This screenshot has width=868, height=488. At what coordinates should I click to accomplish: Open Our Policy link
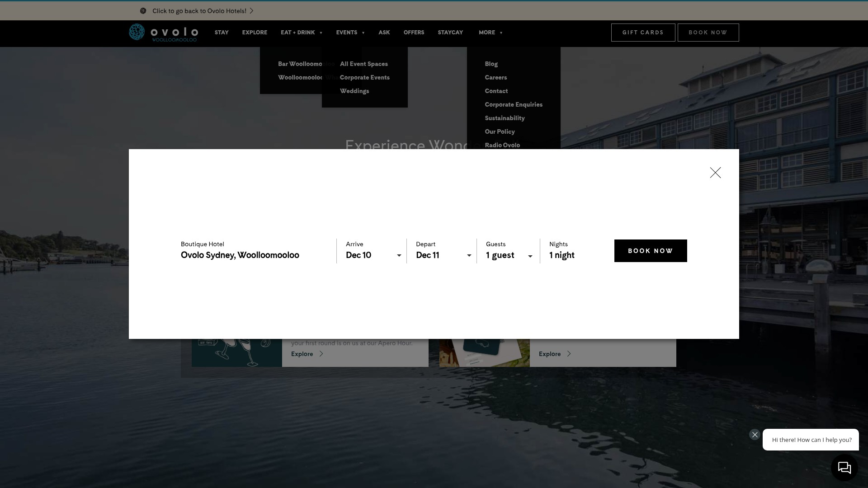click(x=500, y=132)
